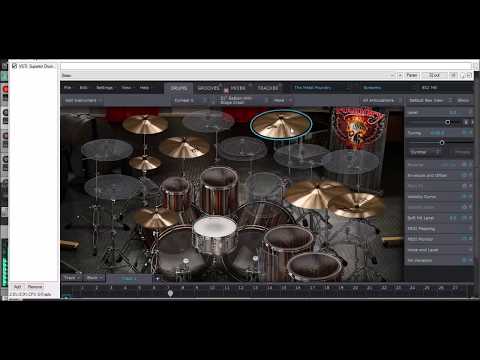Open the Edit menu
The image size is (480, 360).
pyautogui.click(x=83, y=88)
